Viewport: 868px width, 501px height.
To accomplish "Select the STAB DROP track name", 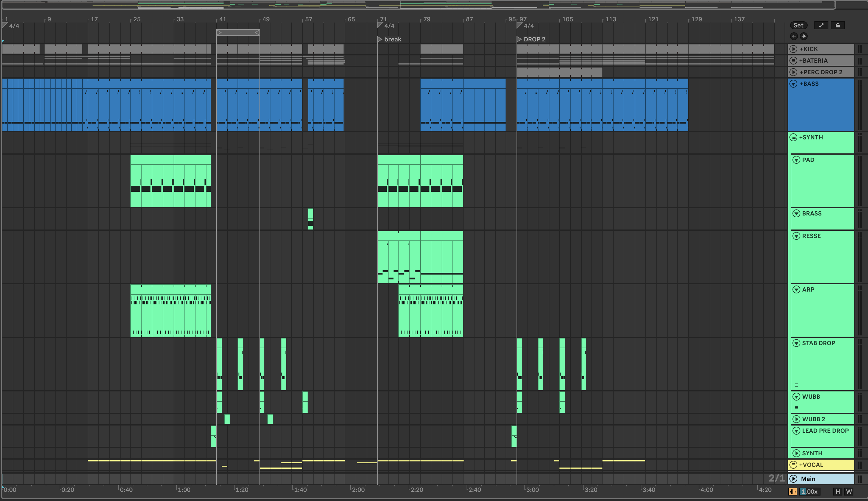I will (x=818, y=343).
